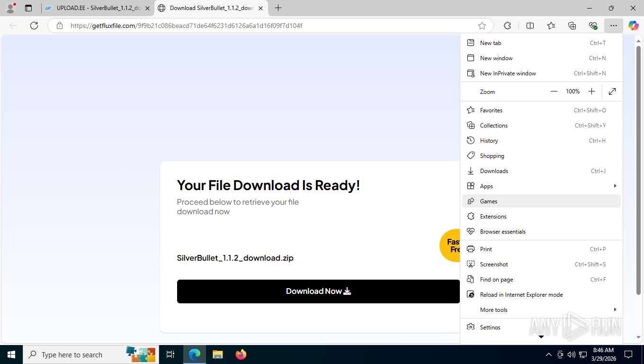
Task: Select Find on page
Action: point(541,279)
